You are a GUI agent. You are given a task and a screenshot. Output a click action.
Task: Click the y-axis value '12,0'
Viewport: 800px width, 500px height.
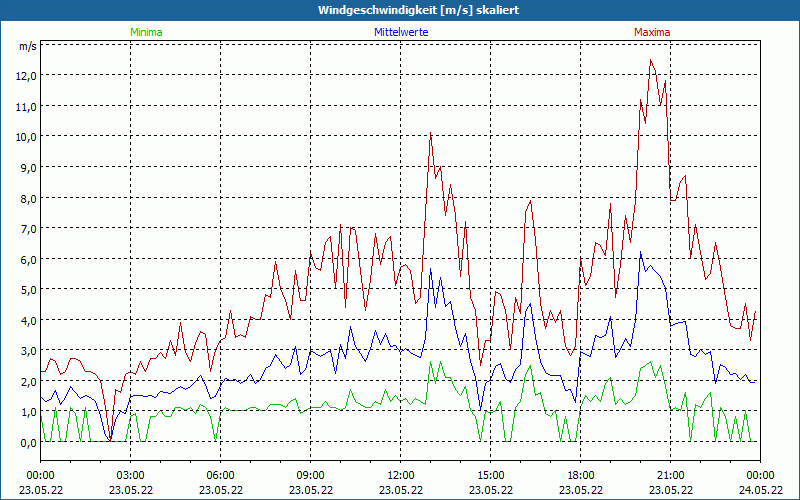27,76
